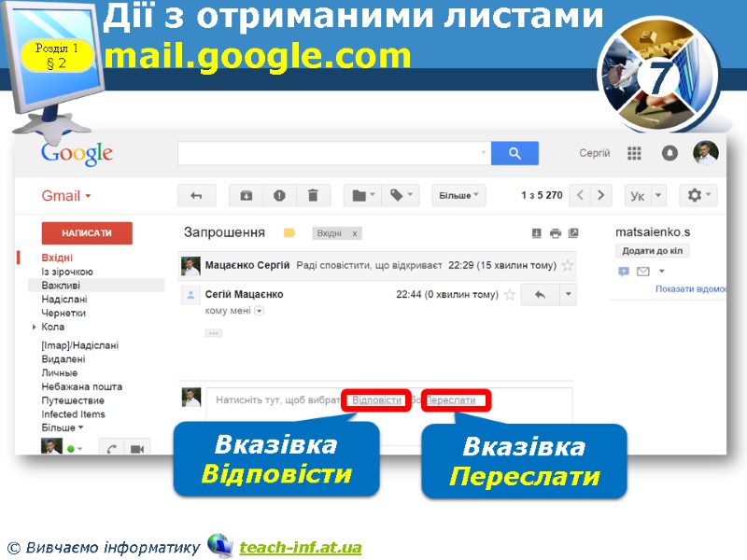Open the Більше toolbar dropdown
The height and width of the screenshot is (560, 747).
click(456, 195)
